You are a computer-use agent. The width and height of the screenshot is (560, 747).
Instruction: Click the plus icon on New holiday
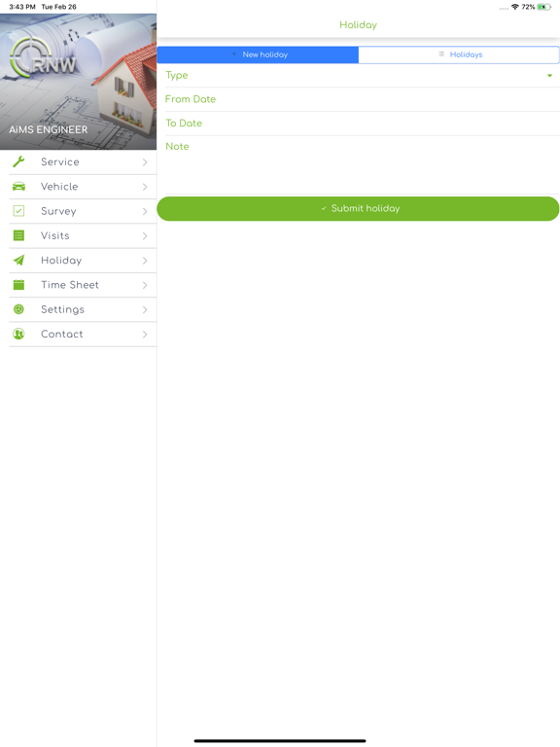pos(233,54)
